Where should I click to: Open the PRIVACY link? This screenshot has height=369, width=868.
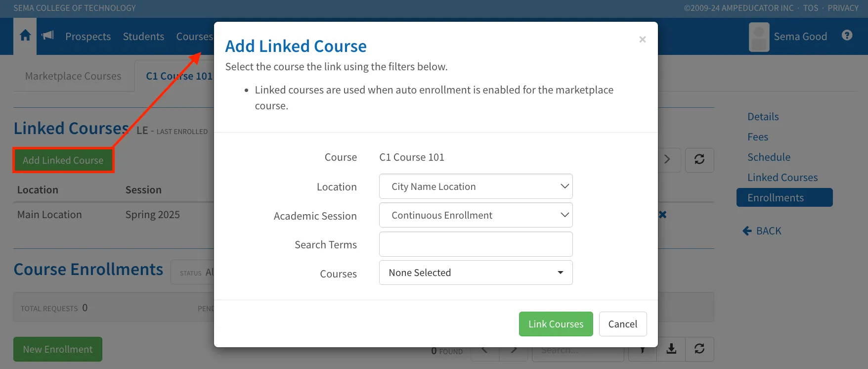point(843,8)
